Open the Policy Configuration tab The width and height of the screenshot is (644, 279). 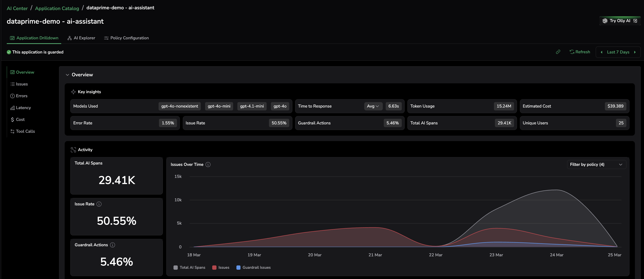point(126,38)
